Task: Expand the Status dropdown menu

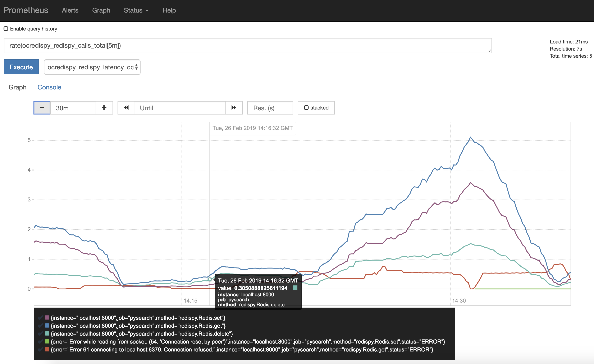Action: 136,10
